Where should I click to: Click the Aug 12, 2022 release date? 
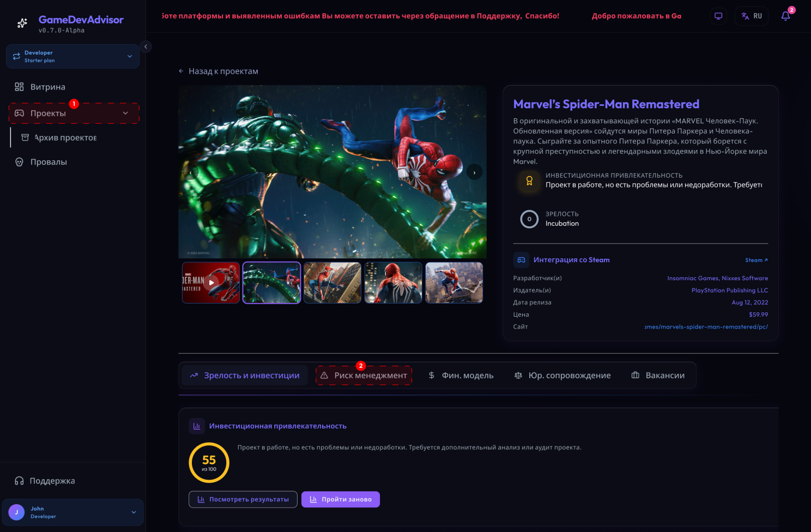pyautogui.click(x=750, y=303)
